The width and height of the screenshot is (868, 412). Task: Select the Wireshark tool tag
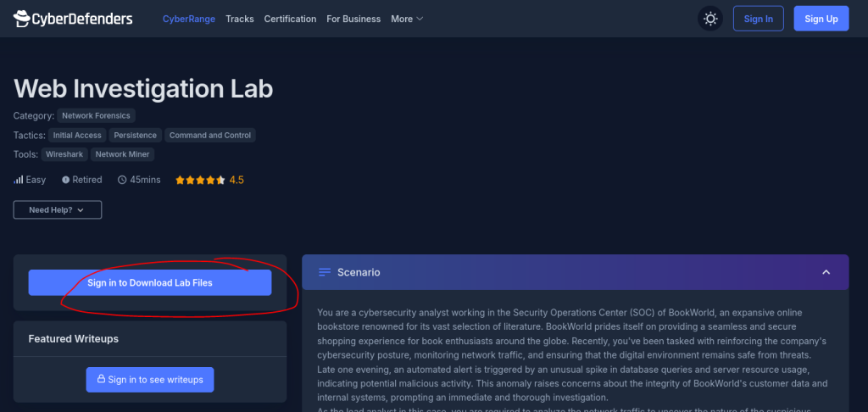[64, 154]
